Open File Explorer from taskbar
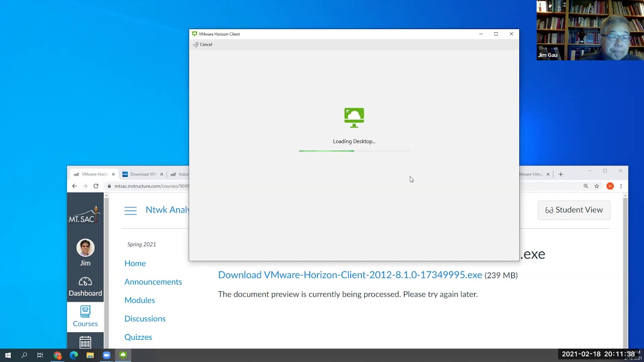Image resolution: width=644 pixels, height=362 pixels. pos(90,355)
